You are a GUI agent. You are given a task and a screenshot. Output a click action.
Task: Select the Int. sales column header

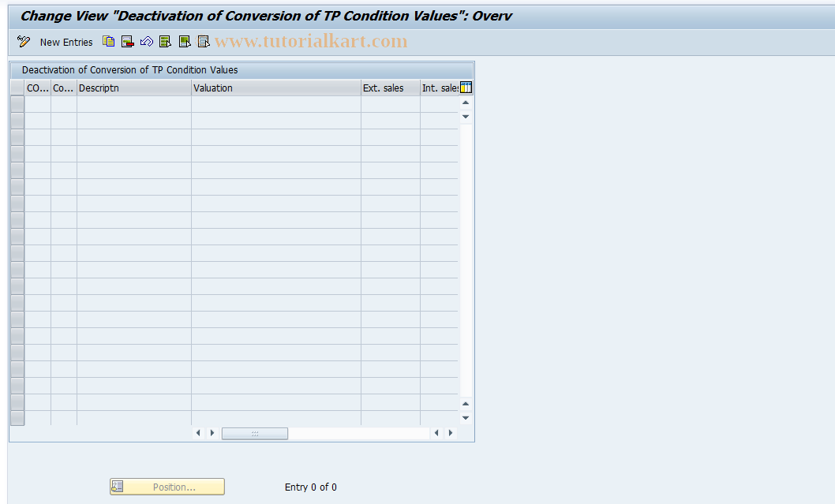(440, 88)
